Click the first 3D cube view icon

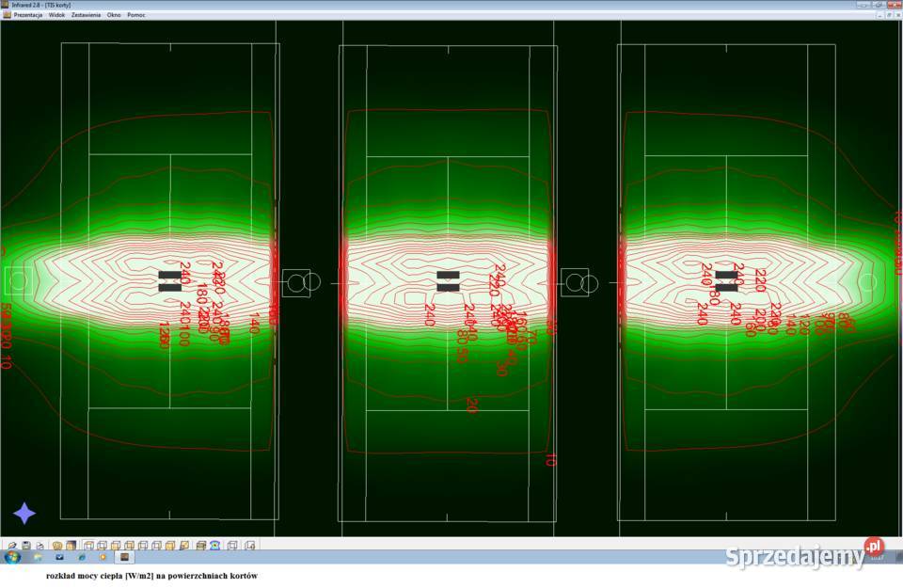pyautogui.click(x=87, y=545)
